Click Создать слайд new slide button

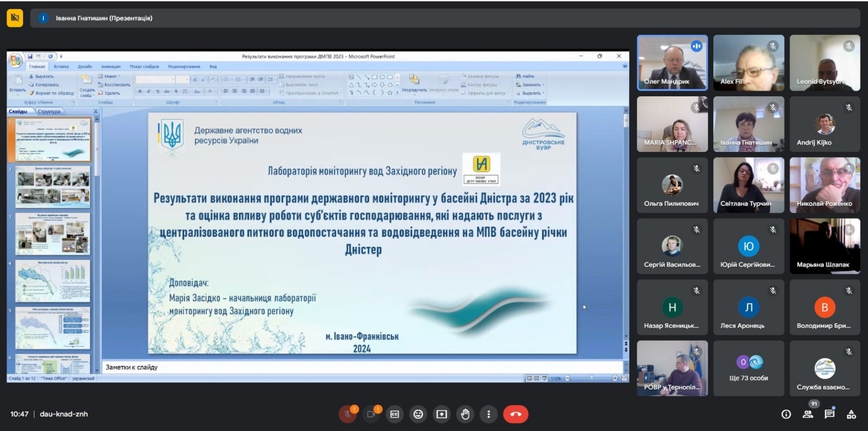[x=87, y=86]
